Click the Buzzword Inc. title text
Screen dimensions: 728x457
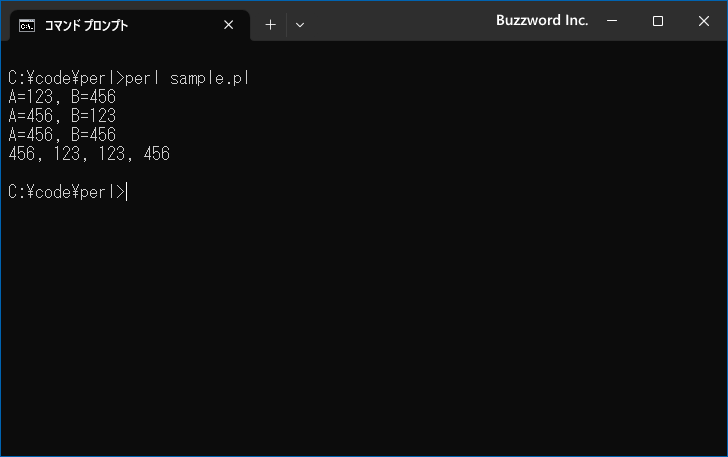tap(542, 20)
